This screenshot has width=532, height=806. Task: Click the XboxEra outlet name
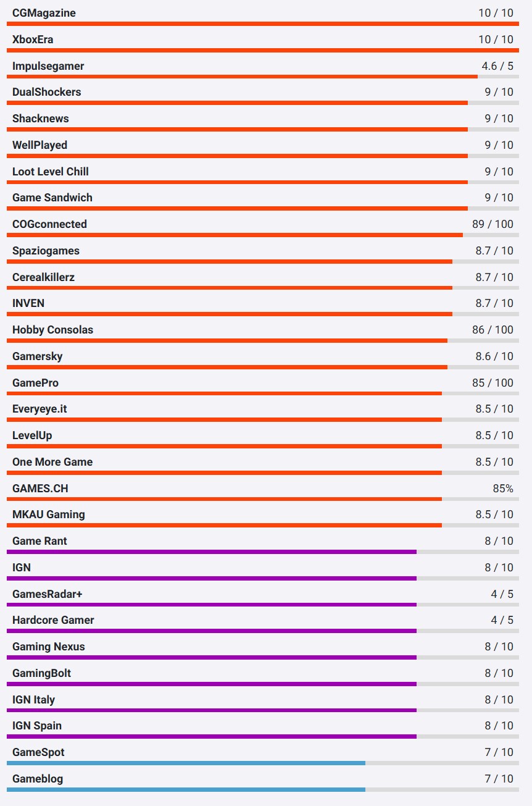[x=33, y=40]
